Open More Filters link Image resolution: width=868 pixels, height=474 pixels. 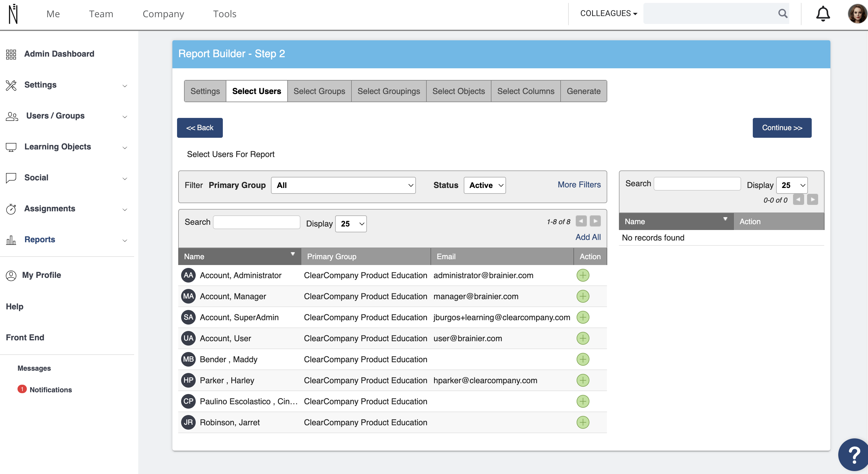(579, 185)
